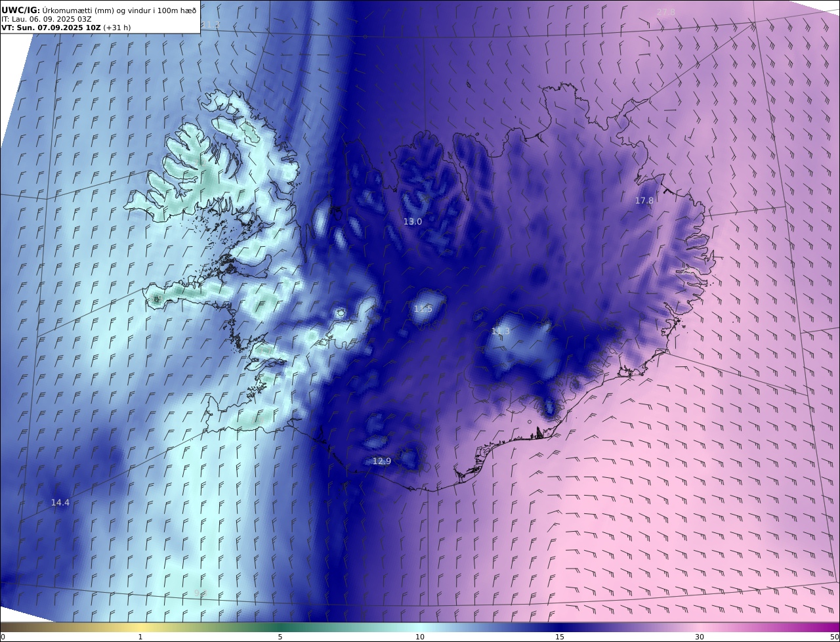
Task: Click the colorbar tick label 15
Action: (x=560, y=637)
